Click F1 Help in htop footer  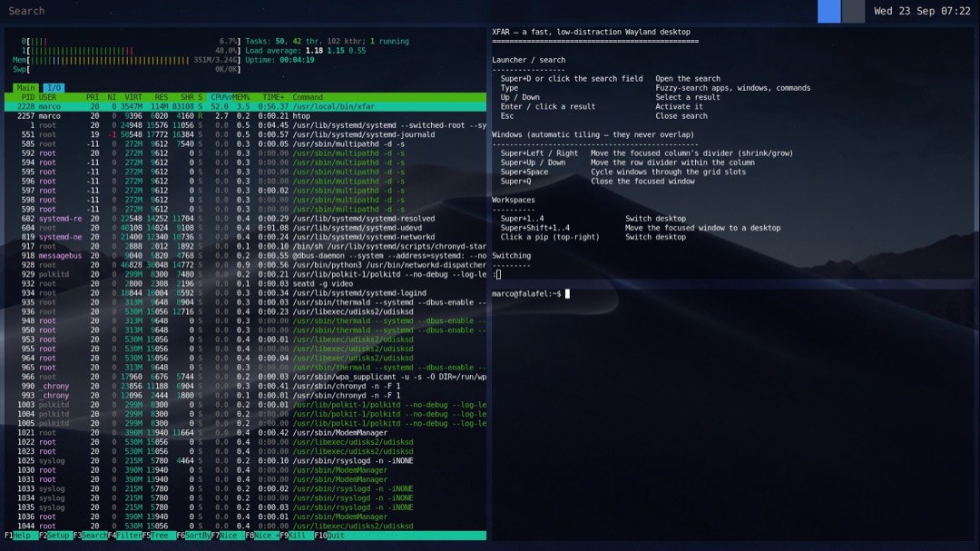[x=21, y=536]
